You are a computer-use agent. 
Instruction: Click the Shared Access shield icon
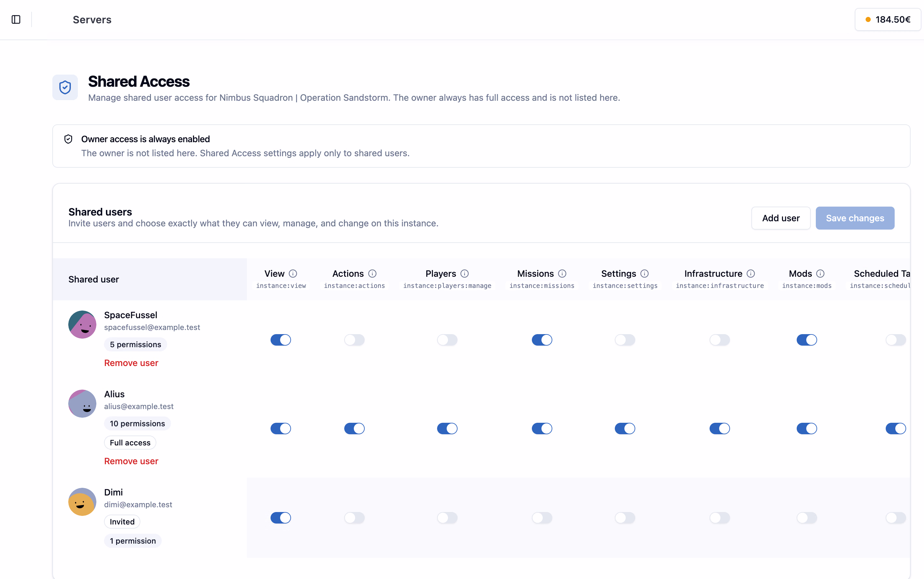(x=65, y=87)
